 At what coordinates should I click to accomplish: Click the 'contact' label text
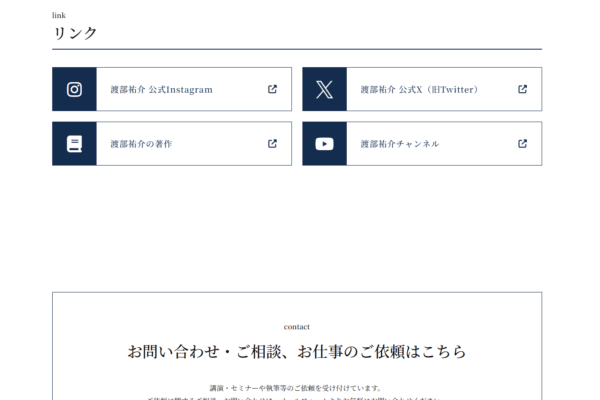point(297,327)
